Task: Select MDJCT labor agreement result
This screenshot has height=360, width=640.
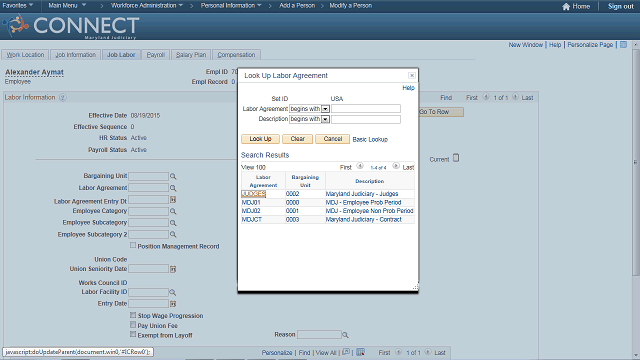Action: point(252,220)
